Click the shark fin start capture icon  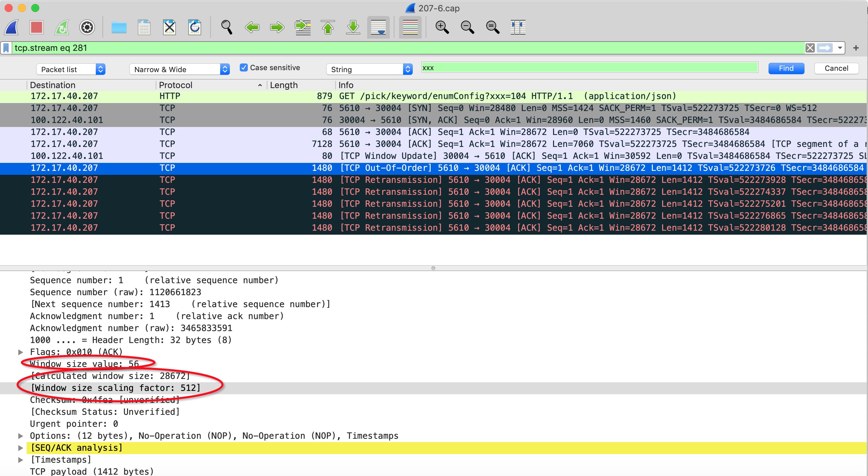[12, 27]
